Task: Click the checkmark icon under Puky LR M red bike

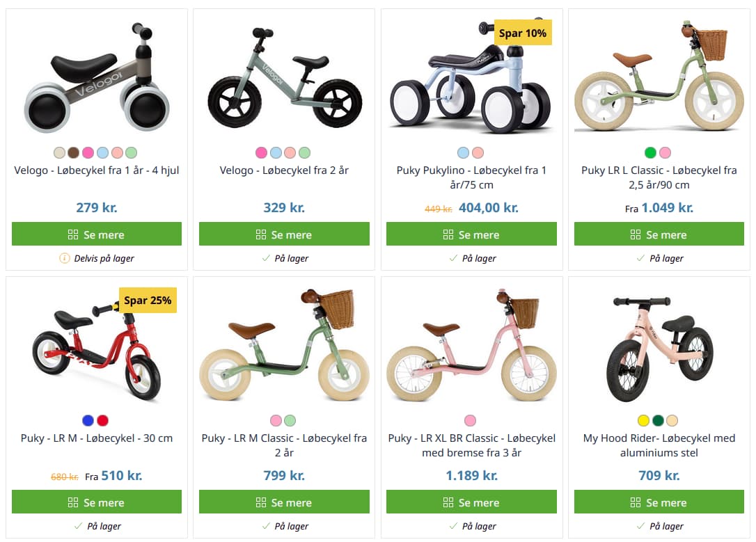Action: [78, 526]
